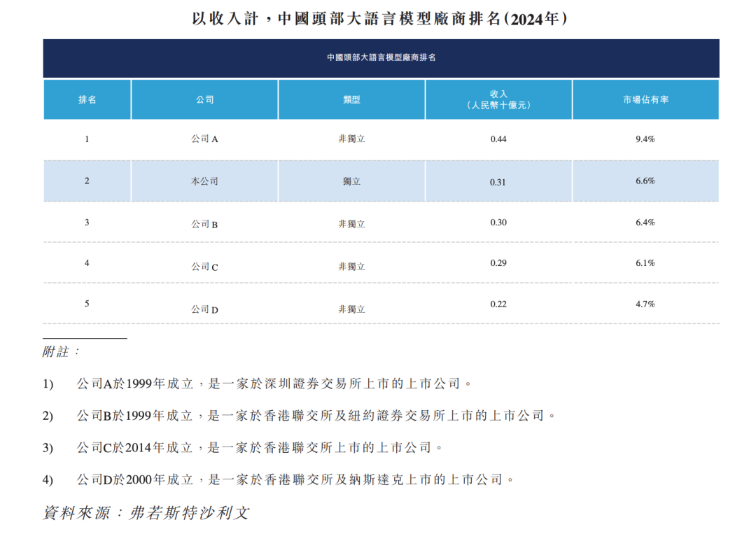Click the 公司 column header

[204, 99]
